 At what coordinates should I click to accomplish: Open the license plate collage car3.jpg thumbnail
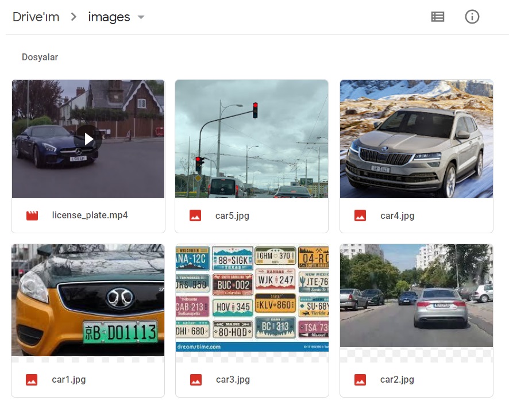[251, 300]
